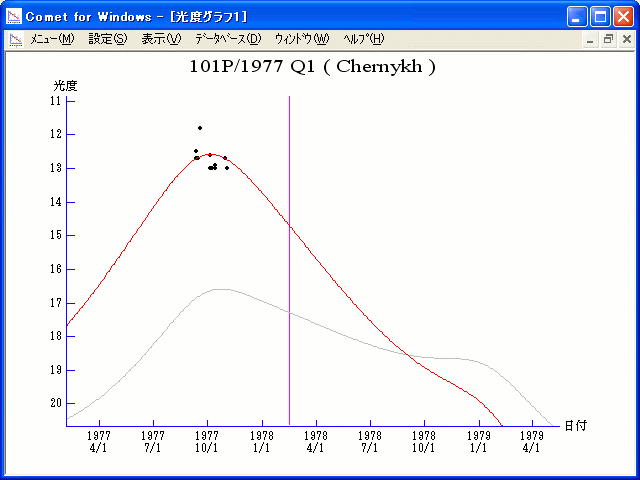Close the Comet for Windows application
The width and height of the screenshot is (640, 480).
tap(623, 16)
